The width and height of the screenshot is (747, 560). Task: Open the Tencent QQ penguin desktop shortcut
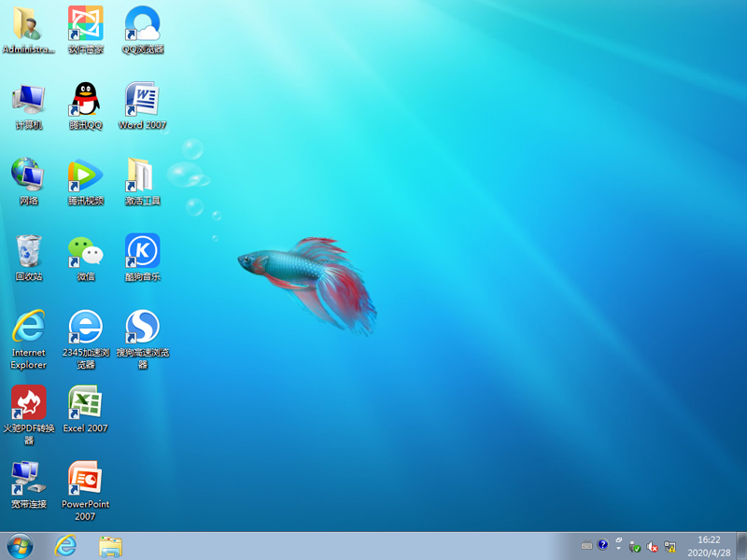coord(86,101)
